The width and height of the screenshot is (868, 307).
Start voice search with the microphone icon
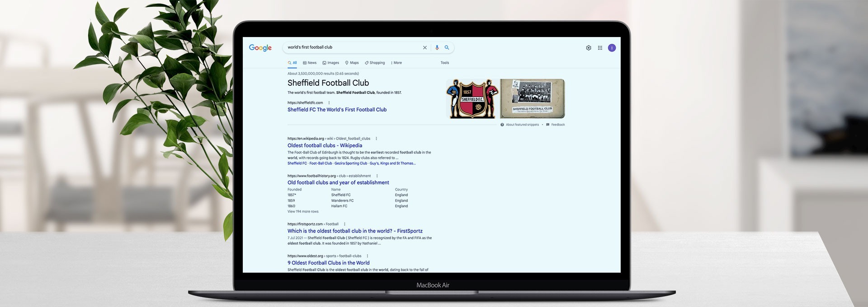click(x=437, y=47)
